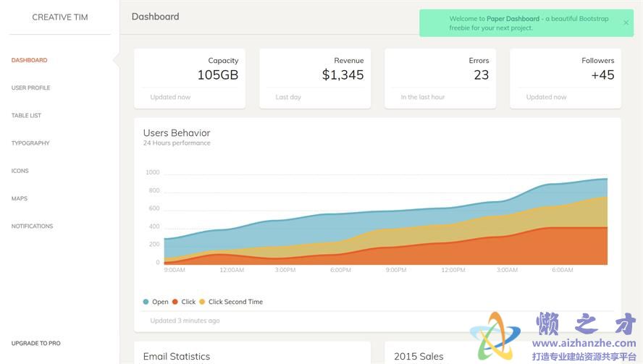Click the yellow Click Second Time legend dot
Screen dimensions: 643x364
point(202,302)
